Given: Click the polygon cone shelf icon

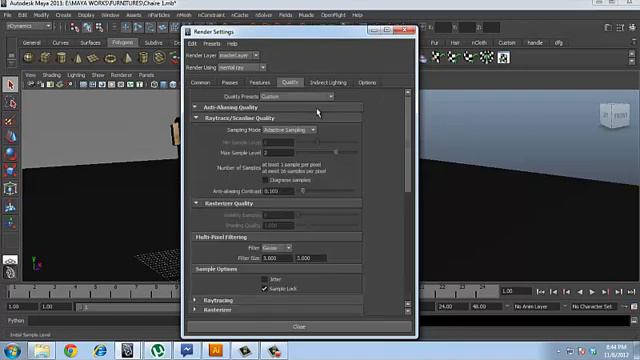Looking at the screenshot, I should click(x=78, y=58).
